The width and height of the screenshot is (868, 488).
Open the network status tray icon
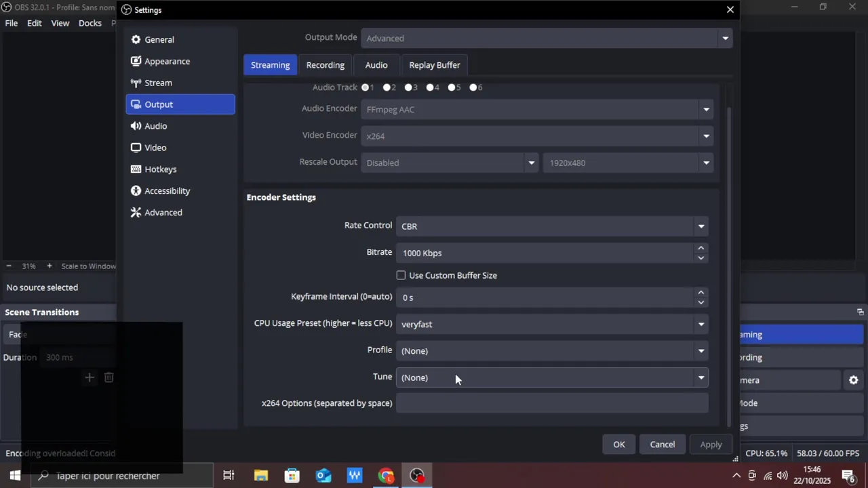[767, 476]
